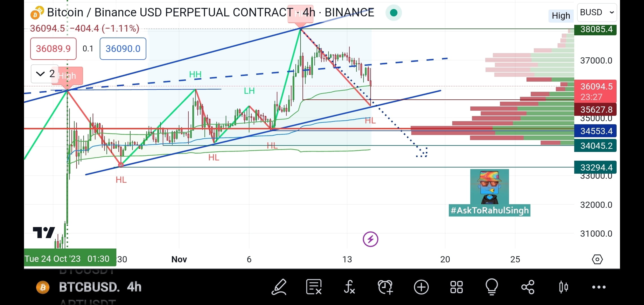Open the remove drawings tool
The image size is (644, 305).
pos(314,287)
